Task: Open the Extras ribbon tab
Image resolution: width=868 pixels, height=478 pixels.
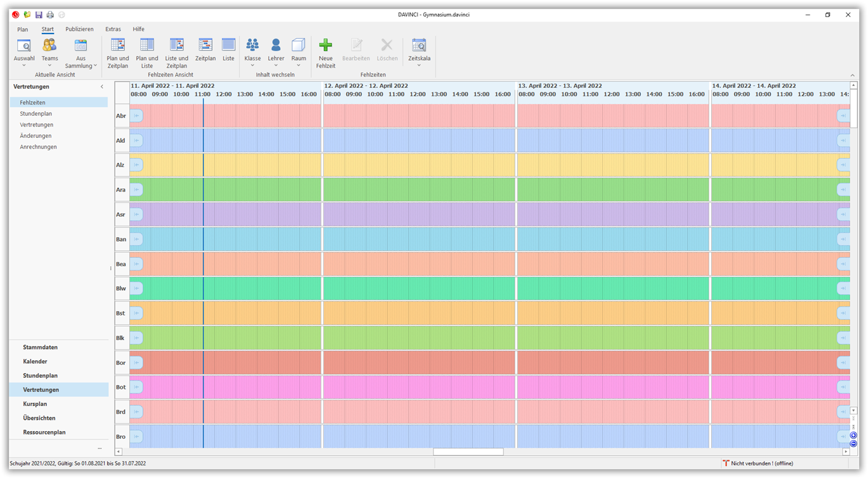Action: 113,29
